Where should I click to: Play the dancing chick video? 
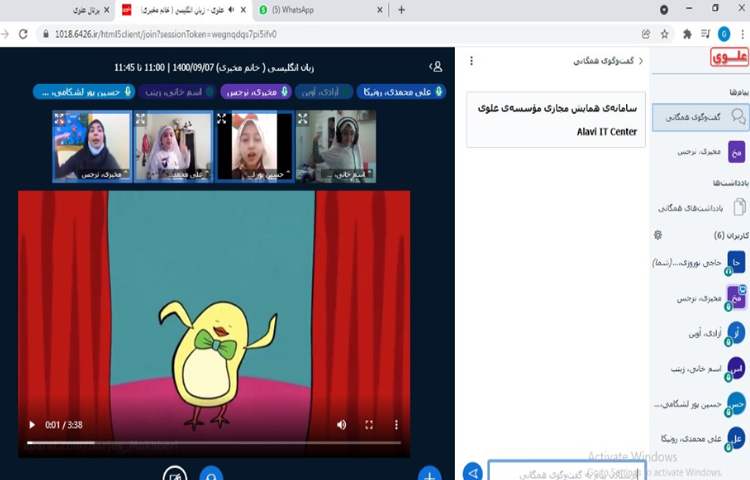click(32, 425)
